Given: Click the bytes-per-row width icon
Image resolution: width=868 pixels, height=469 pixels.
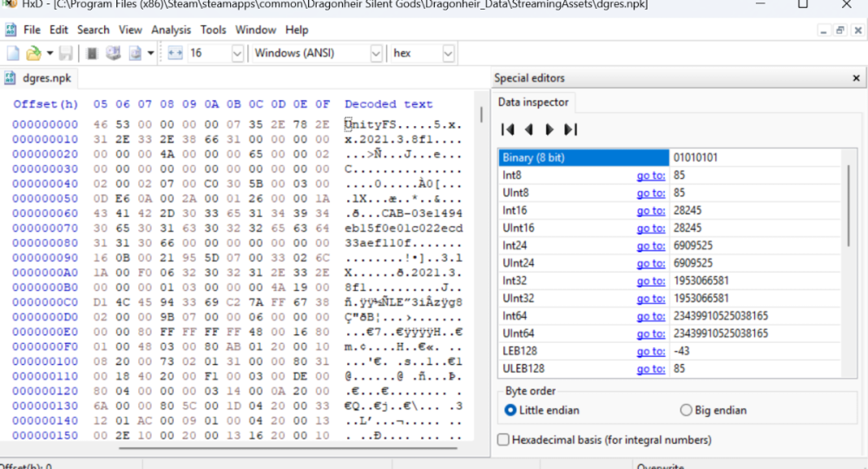Looking at the screenshot, I should pyautogui.click(x=175, y=53).
